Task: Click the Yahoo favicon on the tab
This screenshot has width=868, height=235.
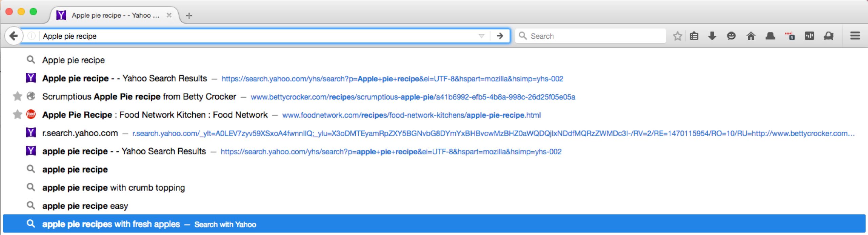Action: (x=61, y=15)
